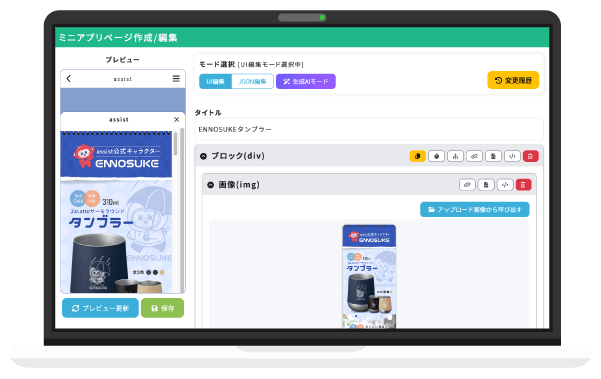Click the link icon in the ブロック(div) header

474,156
